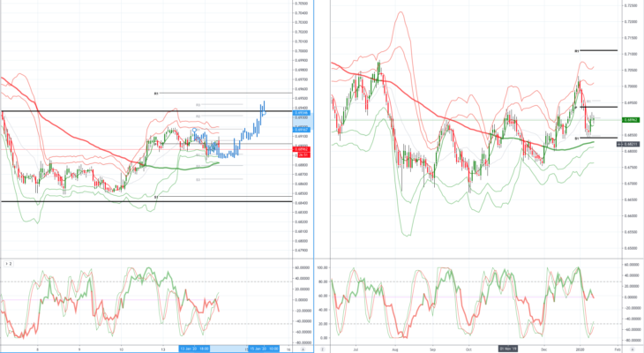Click the blue 0.69167 price label
The image size is (644, 353).
click(302, 130)
